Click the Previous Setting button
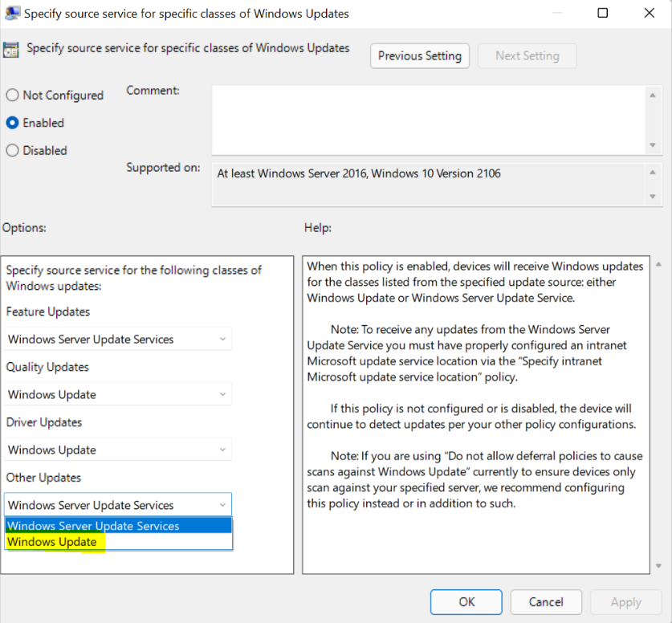Screen dimensions: 672x623 [x=420, y=55]
